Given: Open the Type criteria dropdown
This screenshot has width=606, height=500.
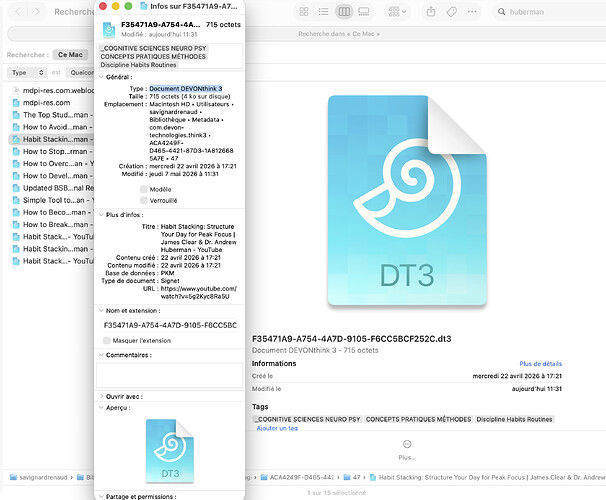Looking at the screenshot, I should pos(27,72).
